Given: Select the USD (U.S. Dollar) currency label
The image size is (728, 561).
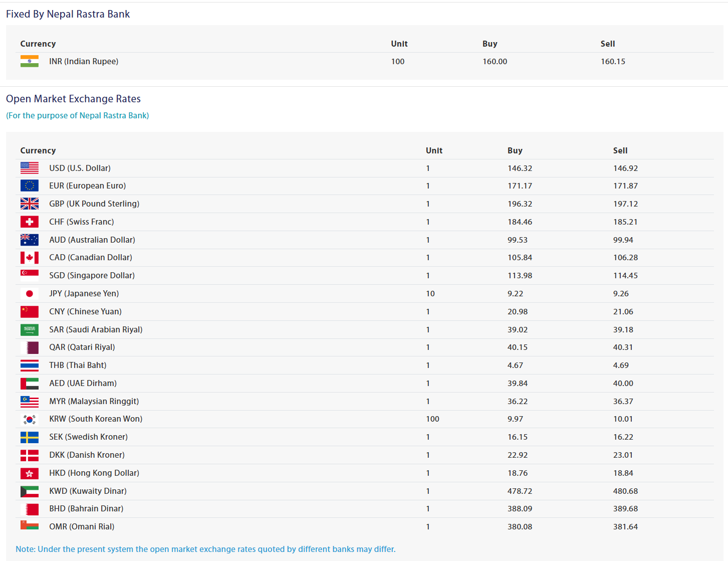Looking at the screenshot, I should point(80,168).
